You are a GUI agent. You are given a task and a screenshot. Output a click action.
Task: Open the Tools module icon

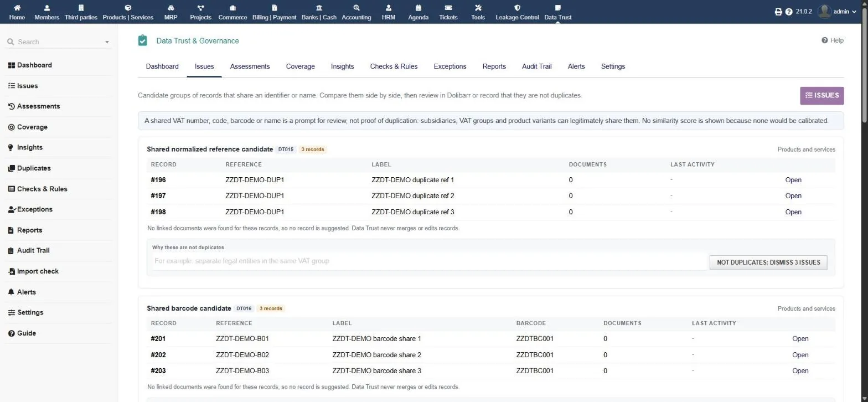pos(478,8)
